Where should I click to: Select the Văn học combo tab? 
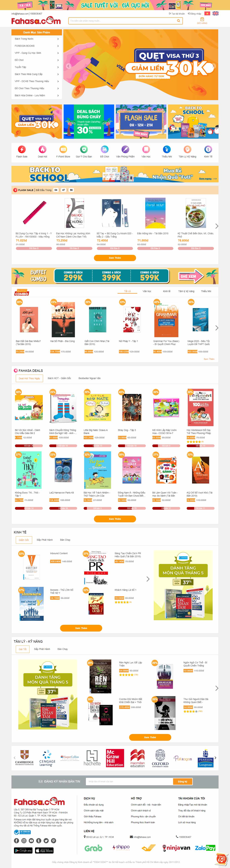(x=147, y=291)
